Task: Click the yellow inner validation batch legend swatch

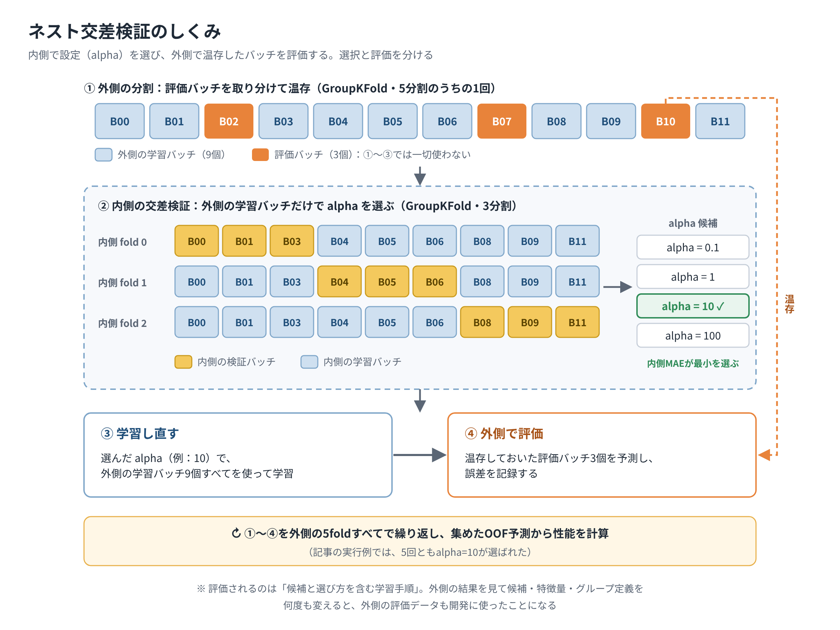Action: [183, 362]
